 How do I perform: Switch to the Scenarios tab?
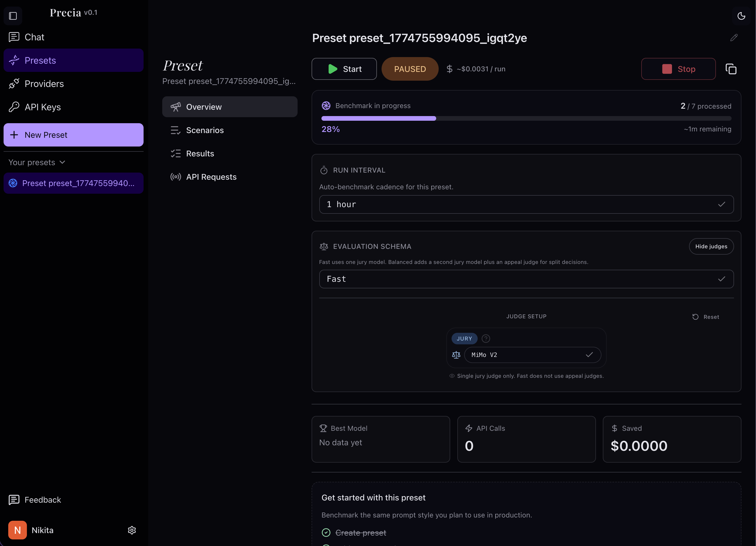click(x=204, y=130)
